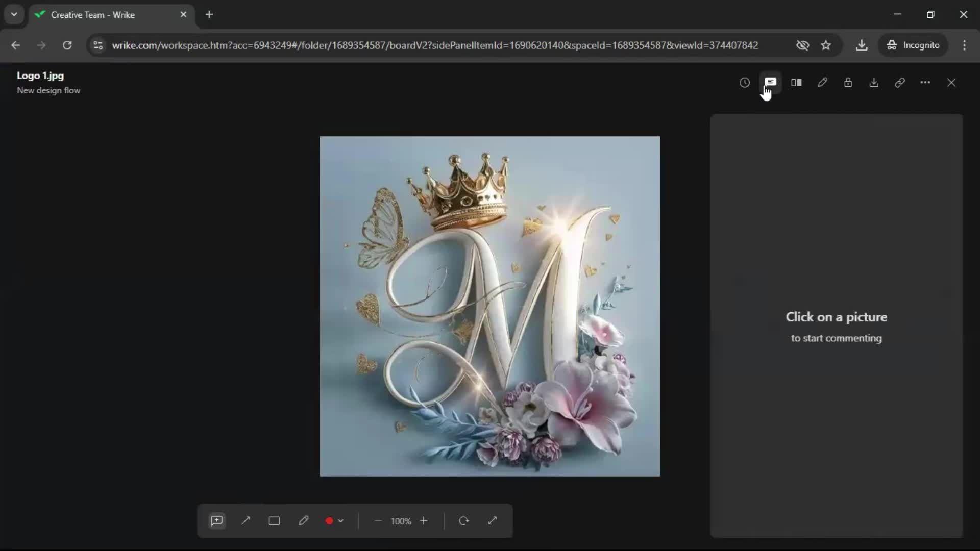Click the lock file icon
The image size is (980, 551).
pyautogui.click(x=848, y=83)
